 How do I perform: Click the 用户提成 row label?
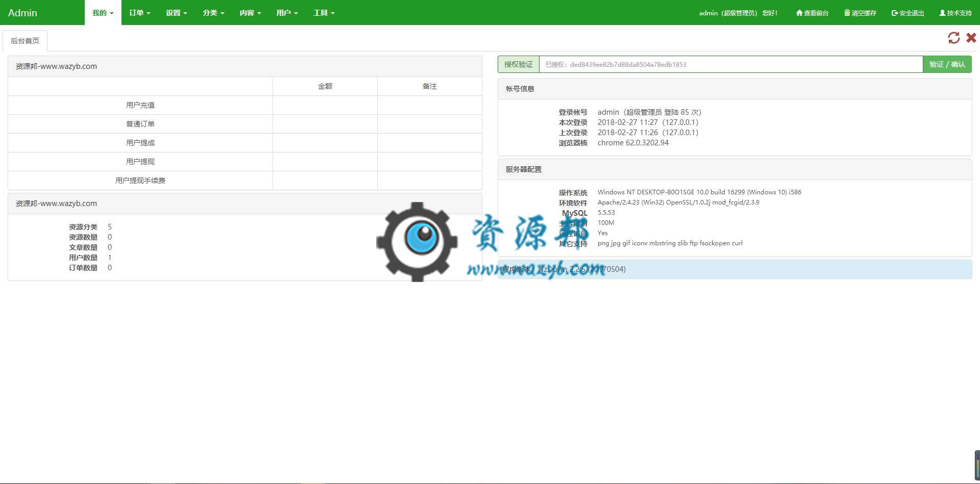point(140,143)
